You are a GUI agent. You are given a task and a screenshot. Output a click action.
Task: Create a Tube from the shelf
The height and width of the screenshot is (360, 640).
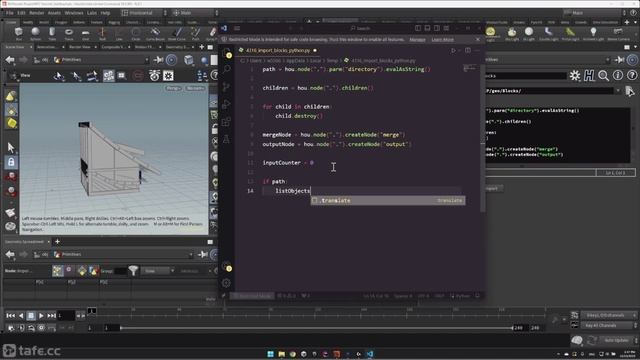52,33
